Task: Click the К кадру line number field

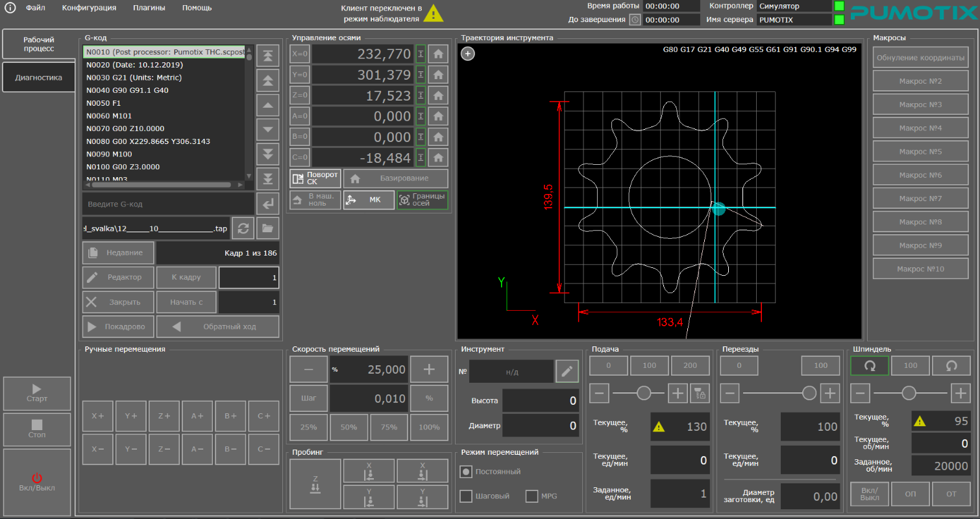Action: tap(249, 277)
